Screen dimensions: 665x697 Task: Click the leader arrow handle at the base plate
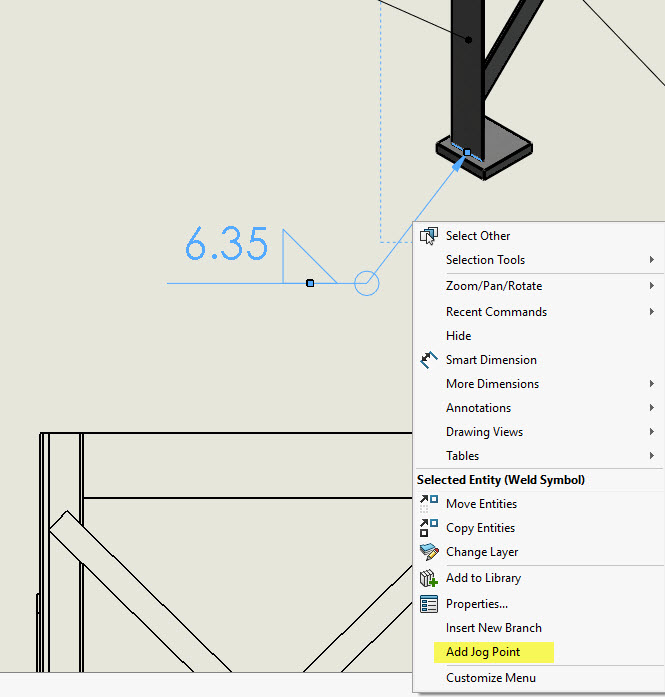point(467,152)
